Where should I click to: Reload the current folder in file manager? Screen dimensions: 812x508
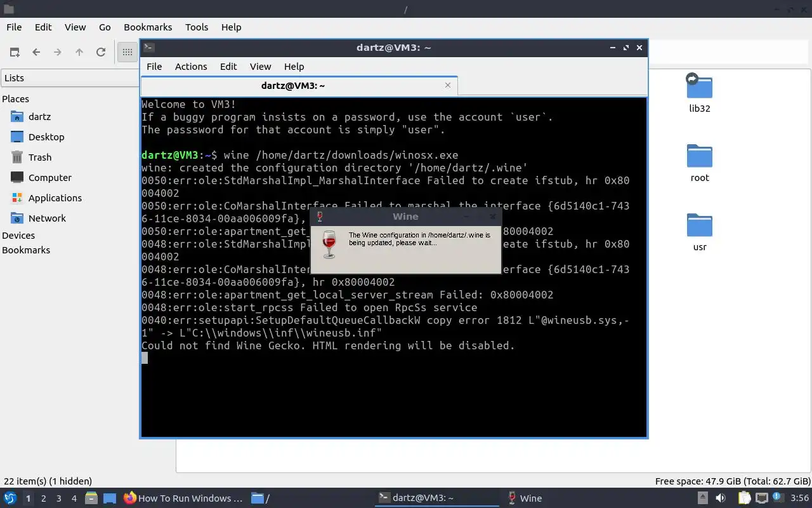point(101,52)
